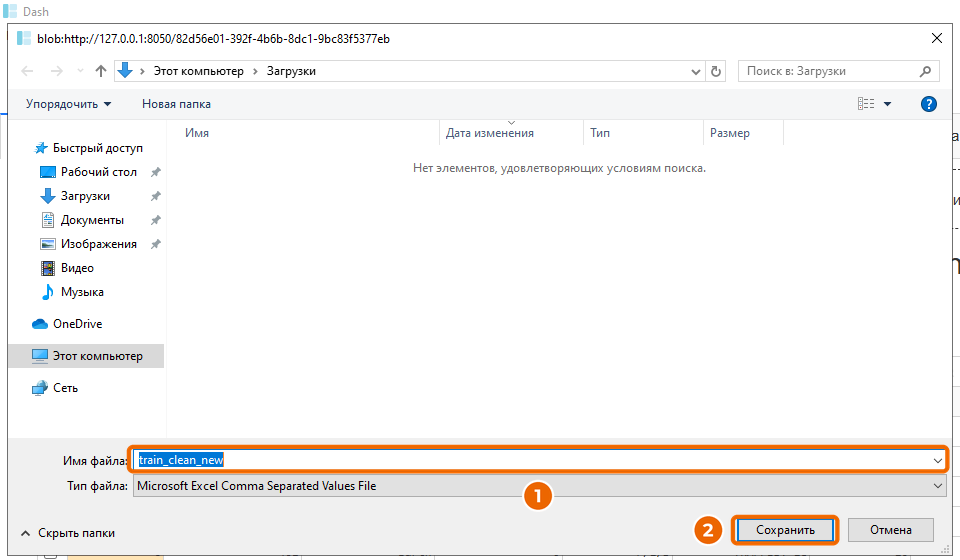The height and width of the screenshot is (560, 960).
Task: Select 'Загрузки' in address path
Action: click(291, 71)
